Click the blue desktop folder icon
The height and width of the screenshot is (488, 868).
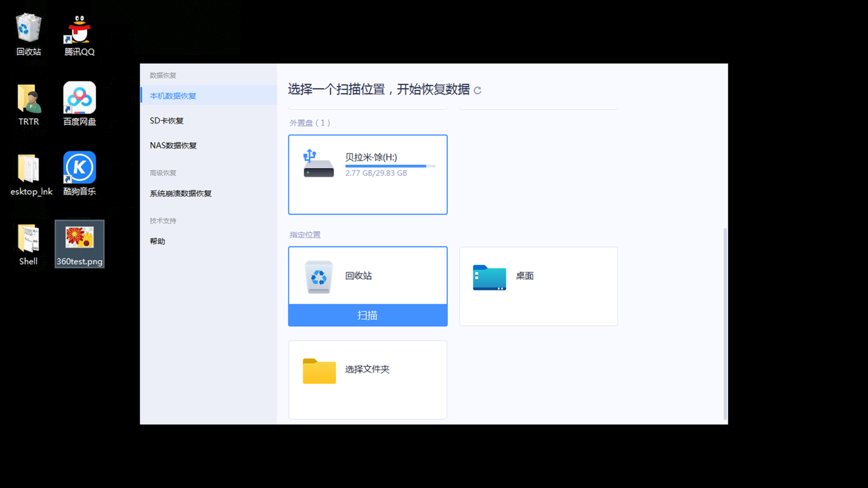coord(489,278)
